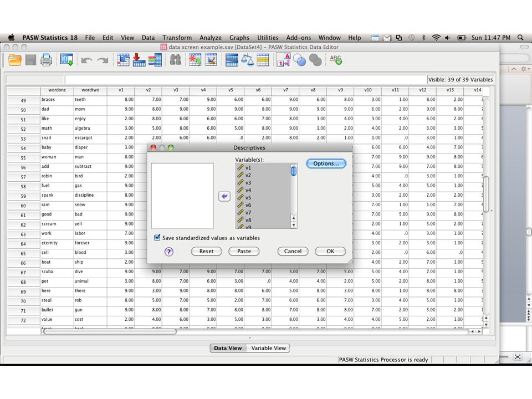Undo the last action
The height and width of the screenshot is (399, 532).
coord(86,61)
